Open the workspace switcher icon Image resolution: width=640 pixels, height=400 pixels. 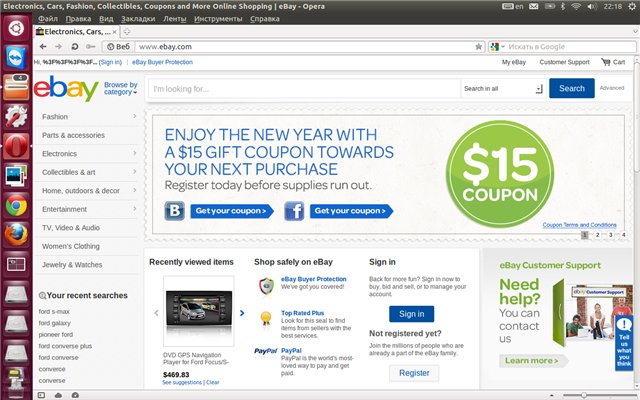[x=16, y=264]
